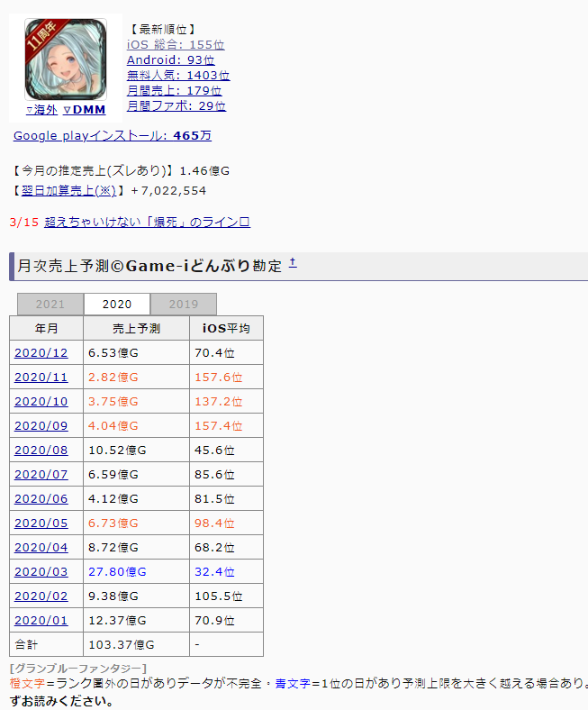Click the 【最新順位】 heading text

[163, 30]
